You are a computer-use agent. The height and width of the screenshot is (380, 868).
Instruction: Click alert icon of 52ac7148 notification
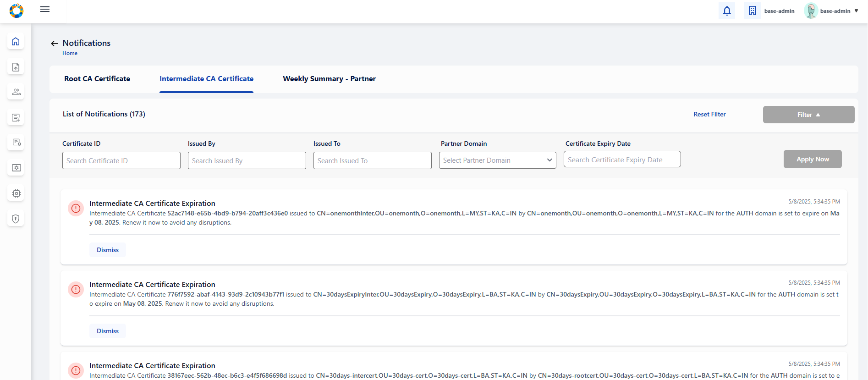click(x=76, y=208)
